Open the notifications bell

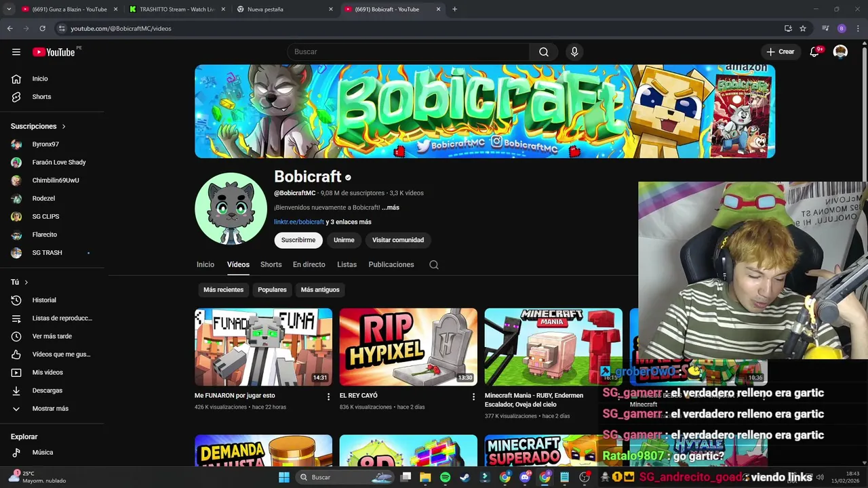coord(815,52)
